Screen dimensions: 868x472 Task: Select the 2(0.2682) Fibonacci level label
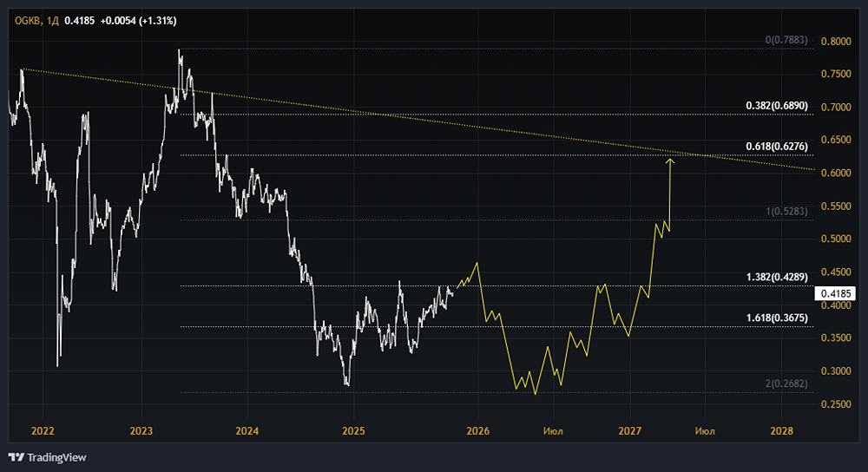(786, 383)
